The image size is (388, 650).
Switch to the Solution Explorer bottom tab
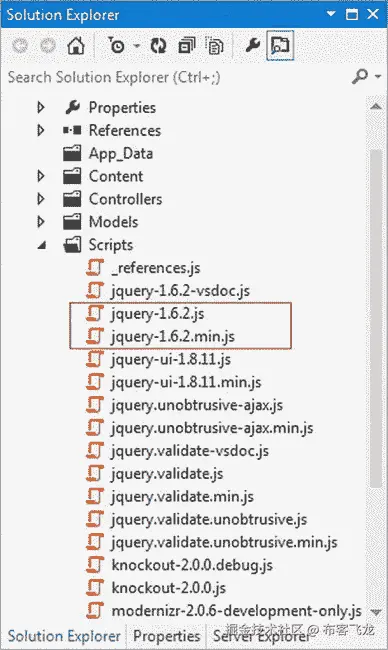pyautogui.click(x=64, y=636)
